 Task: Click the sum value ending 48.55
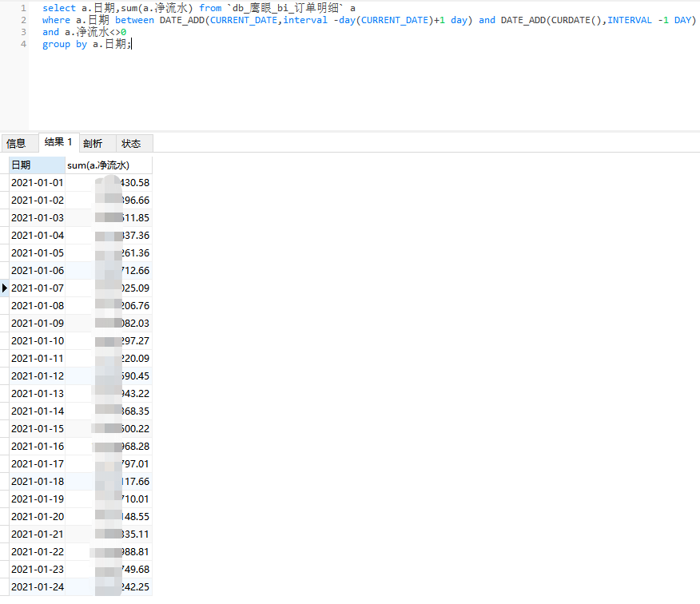109,516
